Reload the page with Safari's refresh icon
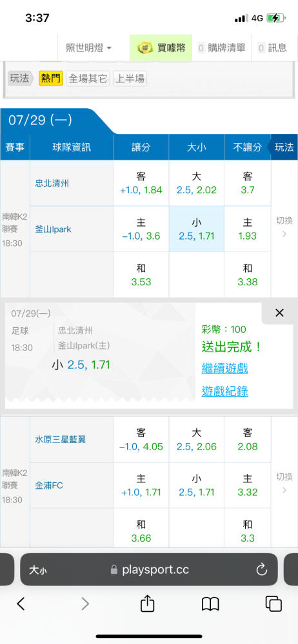 pos(262,570)
